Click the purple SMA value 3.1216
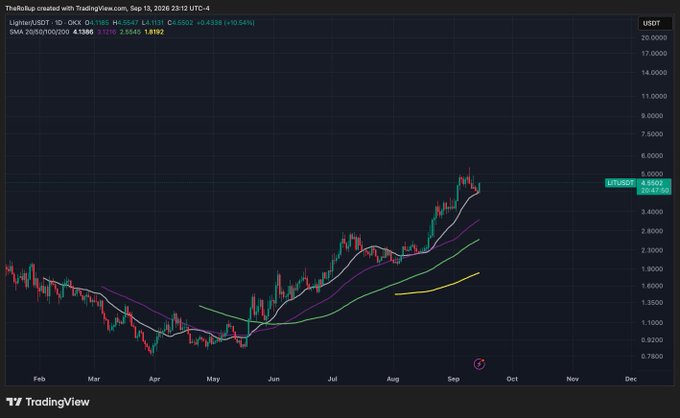The width and height of the screenshot is (680, 418). tap(107, 32)
